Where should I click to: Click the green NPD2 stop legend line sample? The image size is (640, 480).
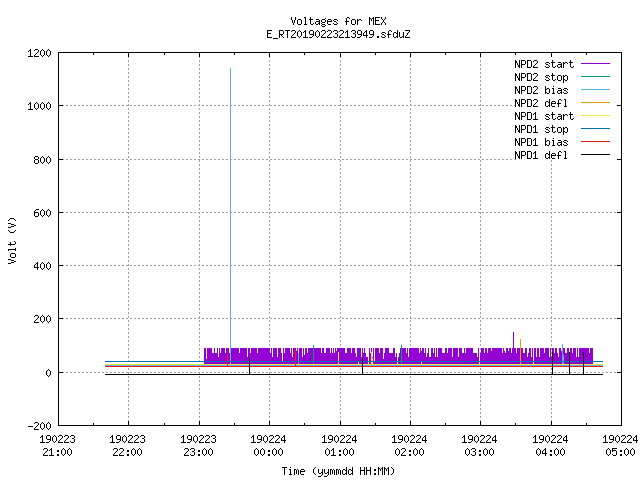(596, 76)
